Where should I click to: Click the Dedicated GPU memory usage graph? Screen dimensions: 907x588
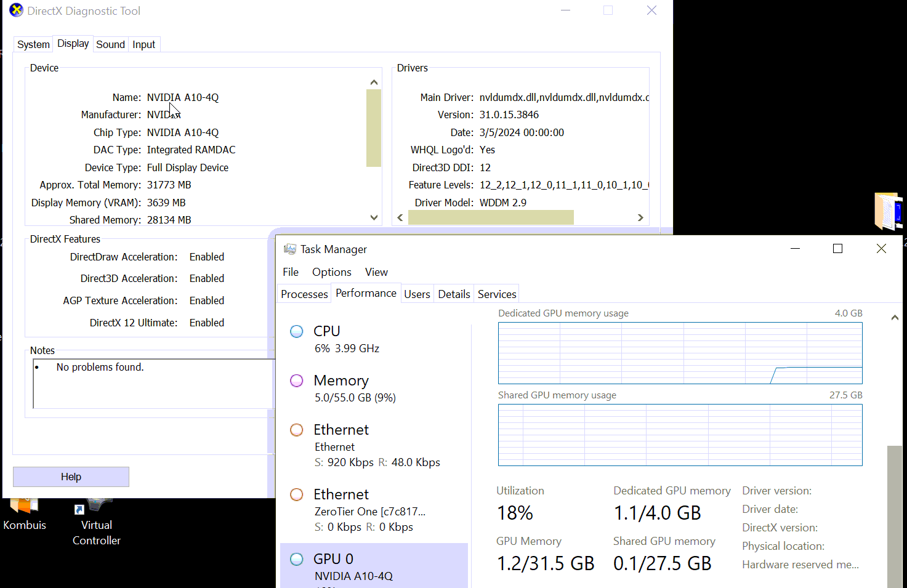coord(680,353)
